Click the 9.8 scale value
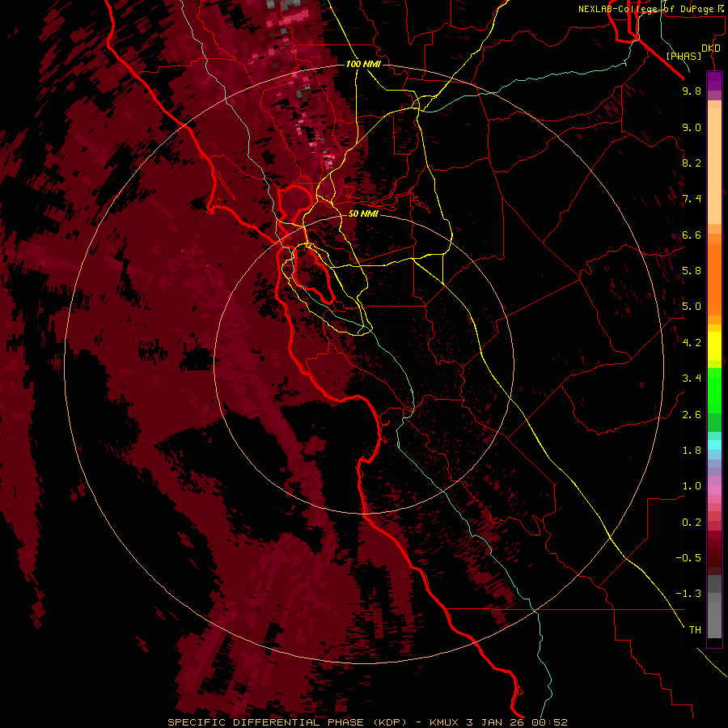This screenshot has height=728, width=728. [x=692, y=91]
